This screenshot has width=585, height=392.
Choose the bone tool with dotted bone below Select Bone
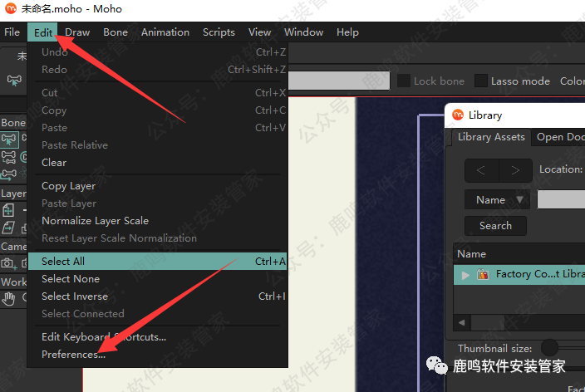(x=9, y=157)
